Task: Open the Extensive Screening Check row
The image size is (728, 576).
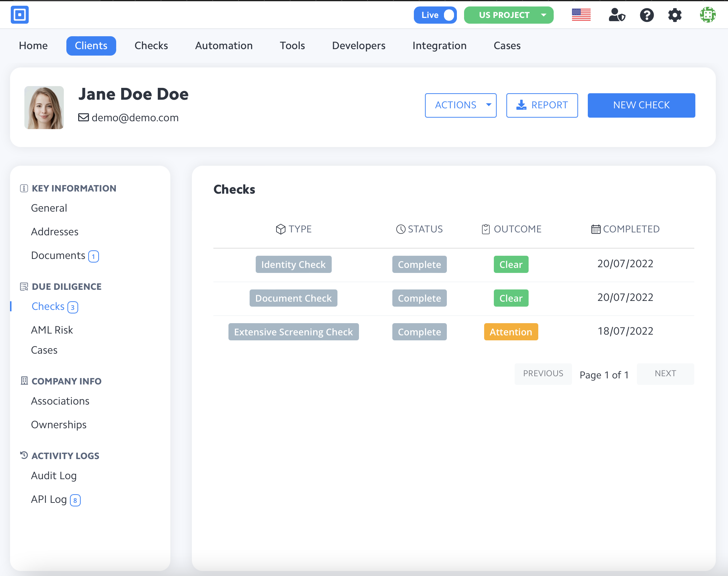Action: point(293,332)
